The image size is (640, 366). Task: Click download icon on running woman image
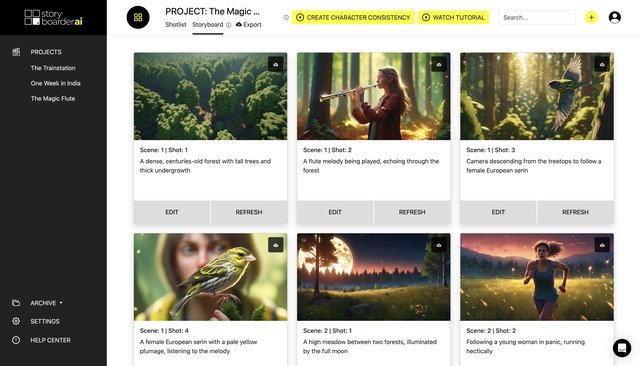click(x=602, y=245)
